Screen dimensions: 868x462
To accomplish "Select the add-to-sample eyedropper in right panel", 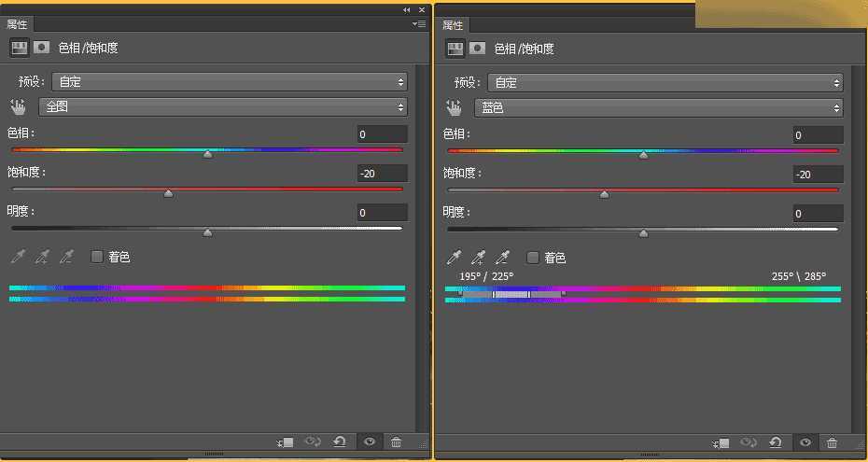I will [478, 258].
